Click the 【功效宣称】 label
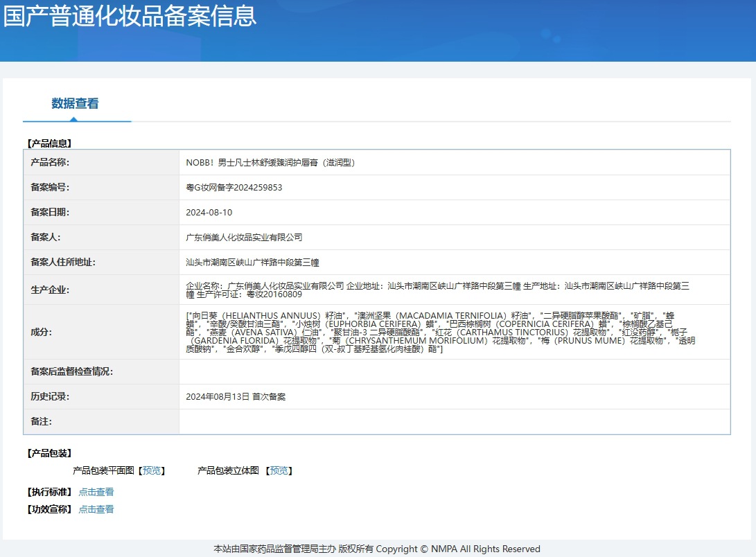The image size is (756, 557). [50, 509]
